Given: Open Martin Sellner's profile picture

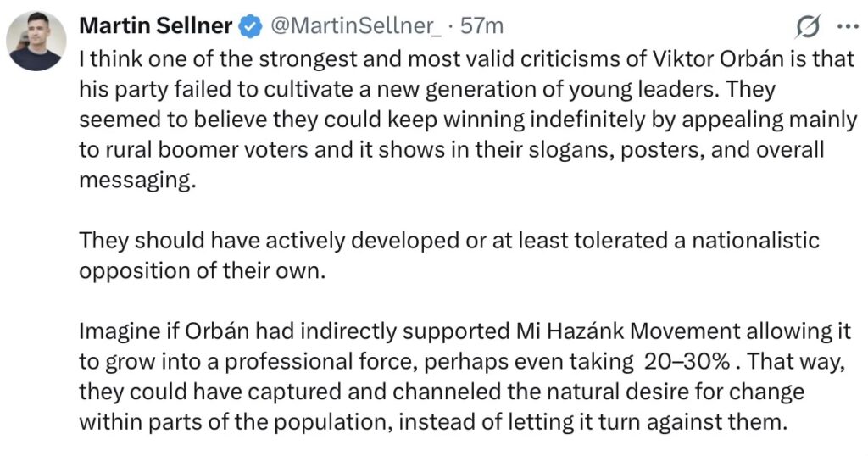Looking at the screenshot, I should [35, 42].
